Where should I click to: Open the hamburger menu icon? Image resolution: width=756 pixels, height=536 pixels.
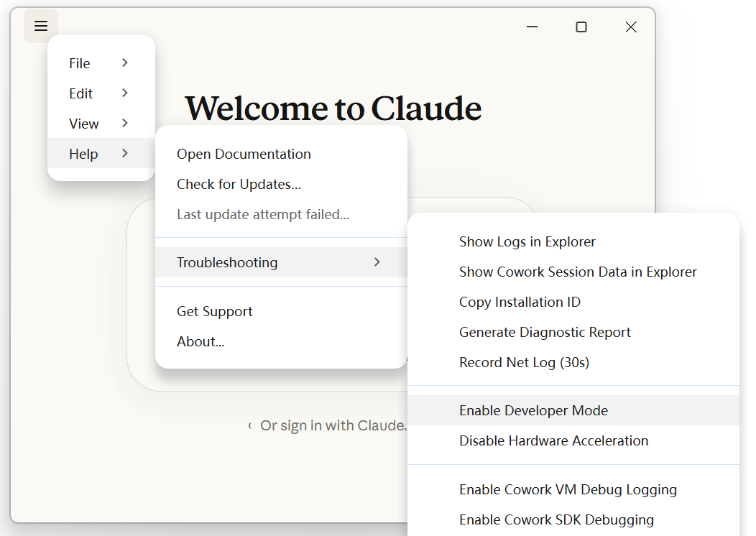pos(41,26)
